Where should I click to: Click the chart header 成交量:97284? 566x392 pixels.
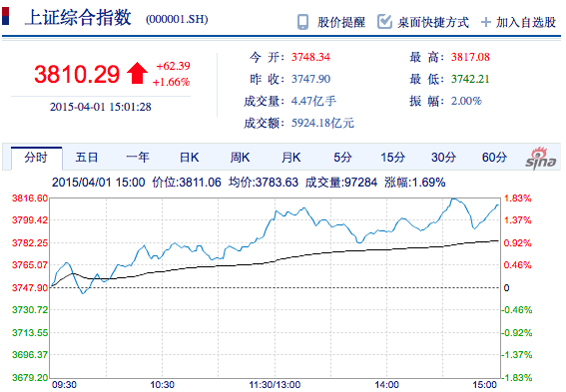coord(341,183)
